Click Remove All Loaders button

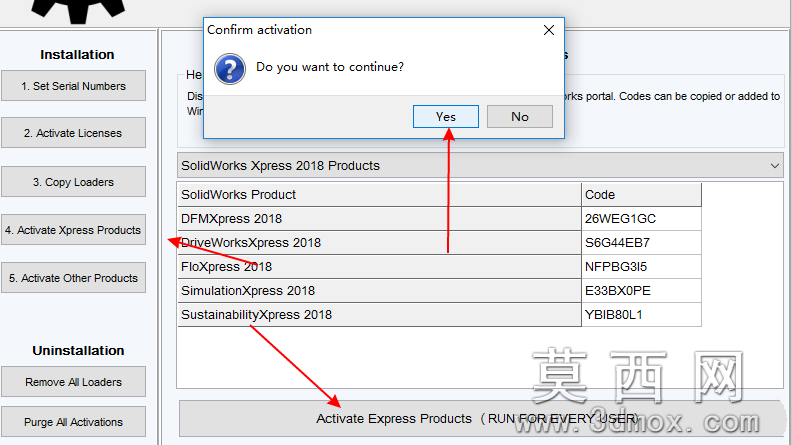tap(73, 382)
